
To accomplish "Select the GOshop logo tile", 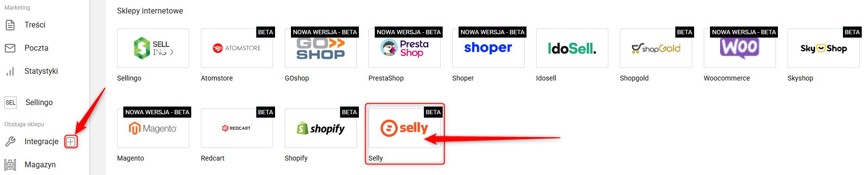I will pyautogui.click(x=321, y=48).
